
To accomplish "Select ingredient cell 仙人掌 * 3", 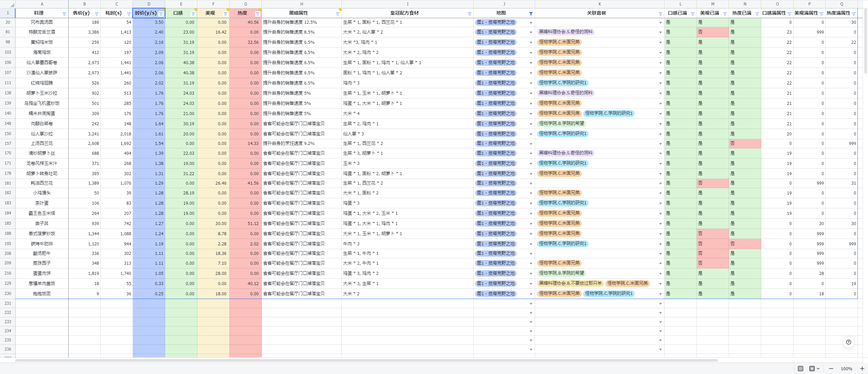I will click(408, 134).
